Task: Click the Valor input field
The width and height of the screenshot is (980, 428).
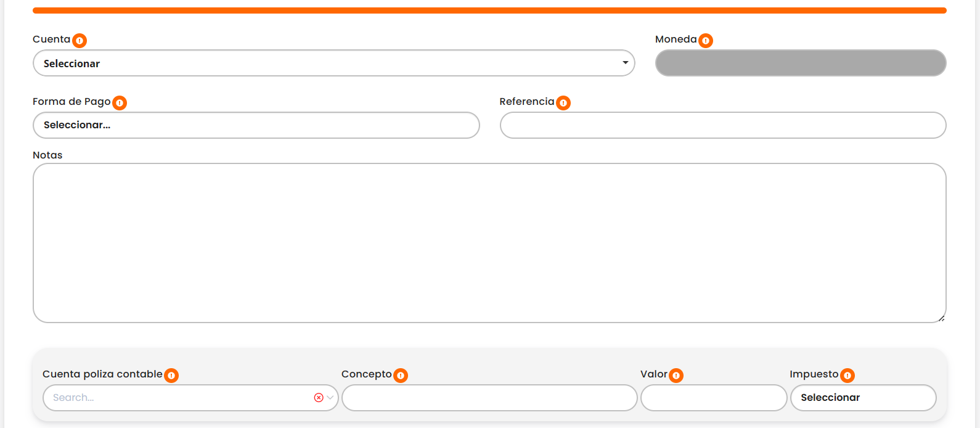Action: point(713,398)
